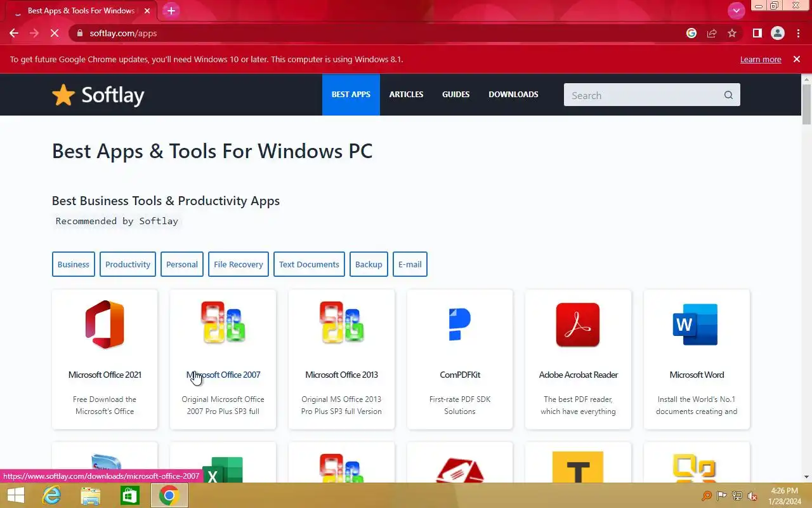
Task: Open the GUIDES menu item
Action: 456,95
